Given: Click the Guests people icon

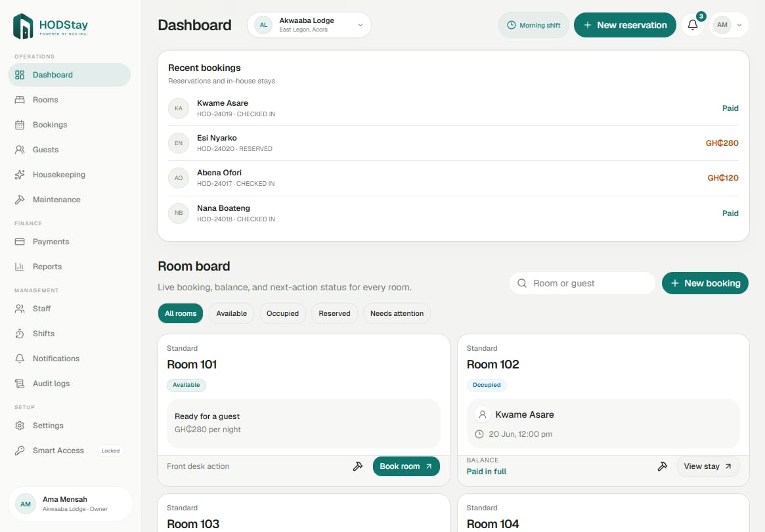Looking at the screenshot, I should pyautogui.click(x=20, y=149).
